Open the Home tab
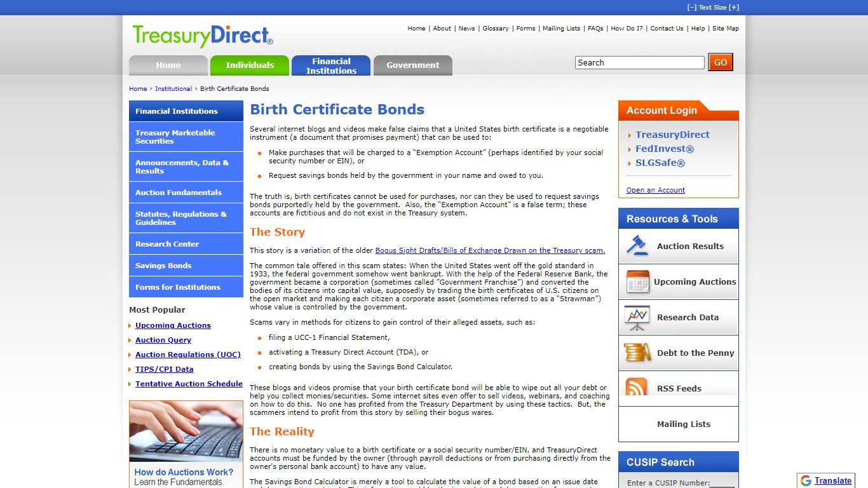This screenshot has height=488, width=868. 168,65
